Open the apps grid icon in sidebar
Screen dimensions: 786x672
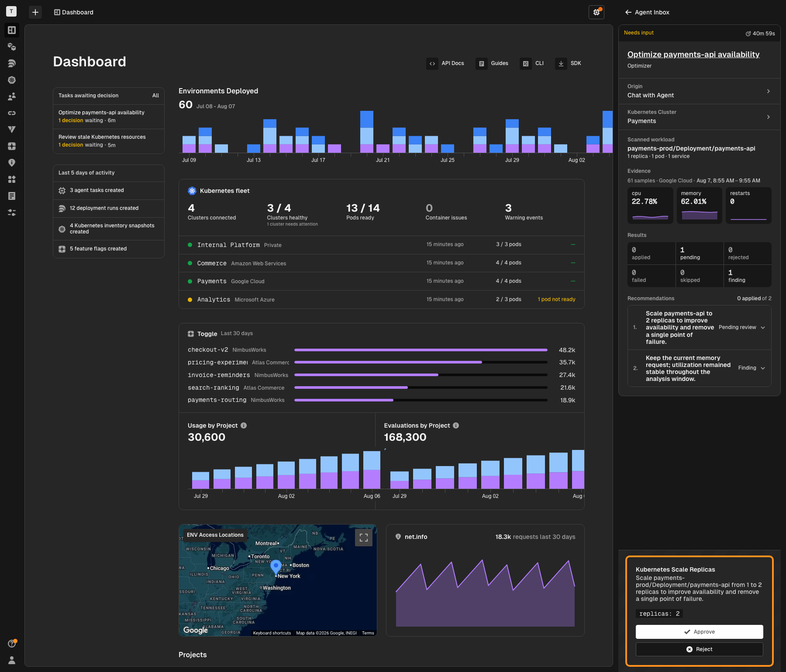12,179
